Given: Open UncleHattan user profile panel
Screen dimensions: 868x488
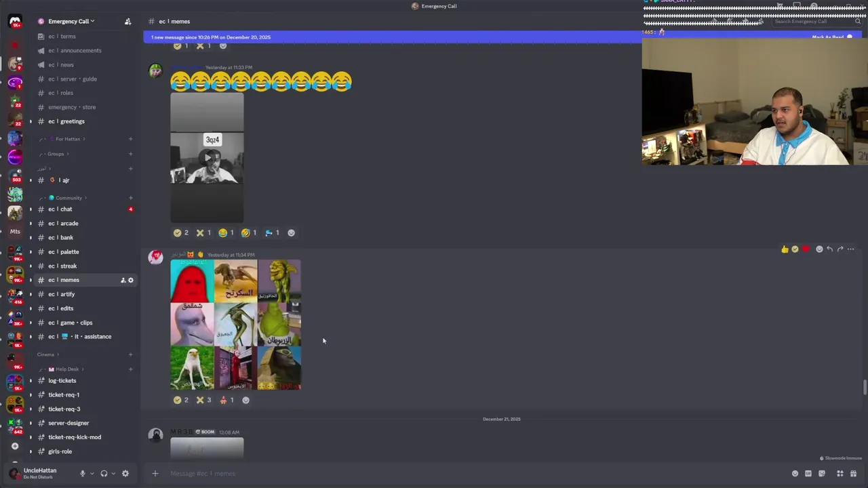Looking at the screenshot, I should coord(41,473).
